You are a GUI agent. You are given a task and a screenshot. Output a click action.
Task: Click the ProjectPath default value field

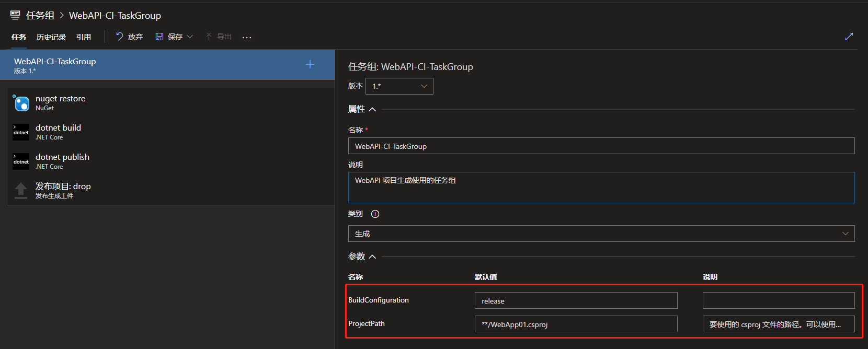(576, 324)
